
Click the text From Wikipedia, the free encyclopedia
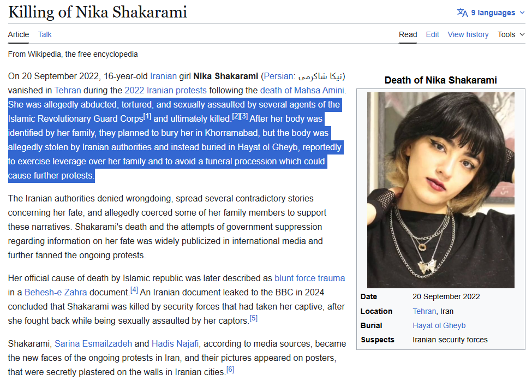tap(73, 54)
